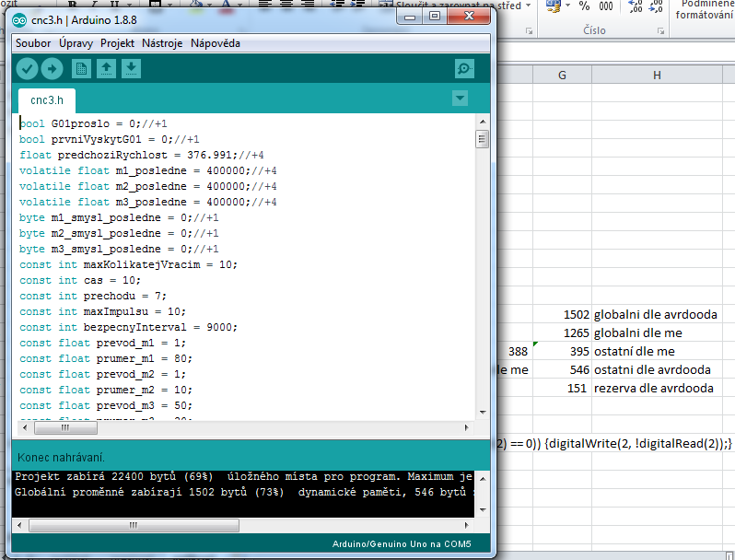Open the Číslo group dialog launcher
This screenshot has width=735, height=560.
[660, 31]
